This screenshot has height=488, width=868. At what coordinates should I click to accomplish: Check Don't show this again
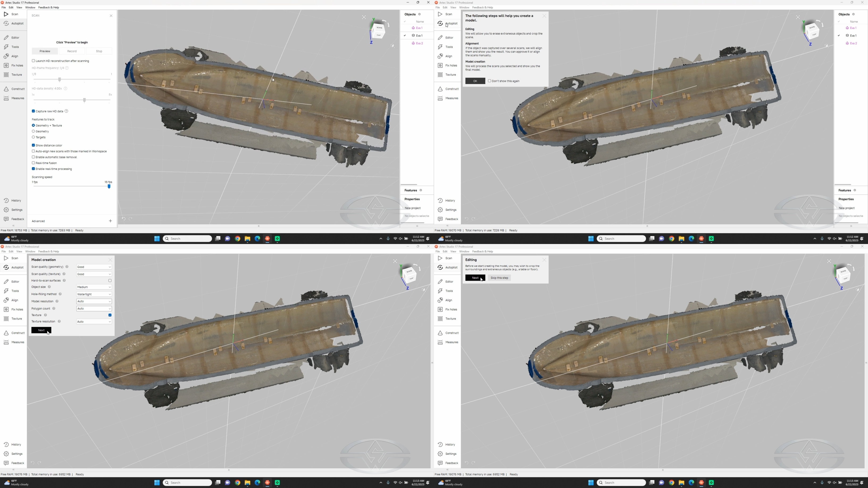tap(490, 81)
